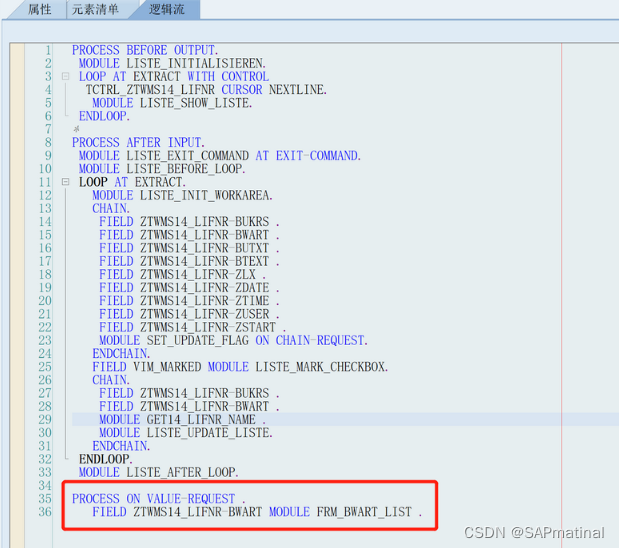Click the PROCESS BEFORE OUTPUT line
Screen dimensions: 619x548
coord(145,50)
